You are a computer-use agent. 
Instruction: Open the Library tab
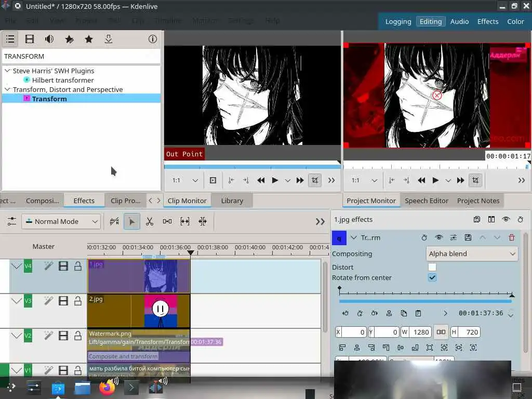(x=232, y=201)
